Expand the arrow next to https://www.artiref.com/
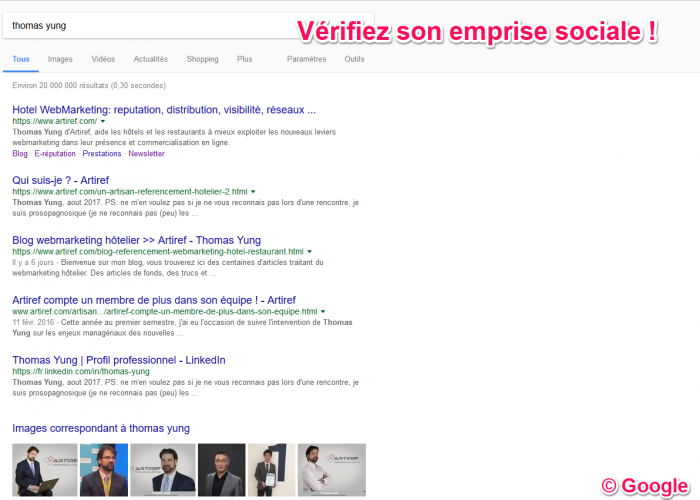This screenshot has width=700, height=500. 103,121
